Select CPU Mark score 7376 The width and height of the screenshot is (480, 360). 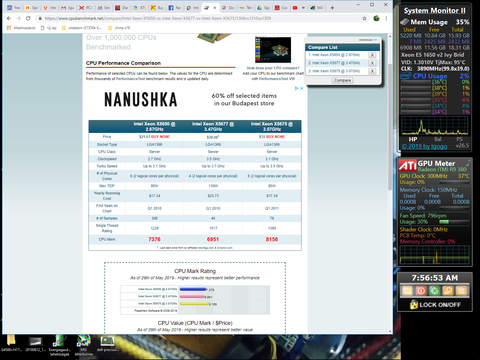point(154,239)
